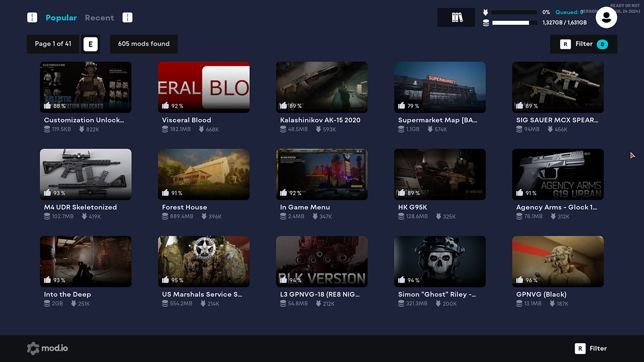Open the user profile avatar
Screen dimensions: 644x362
point(606,18)
